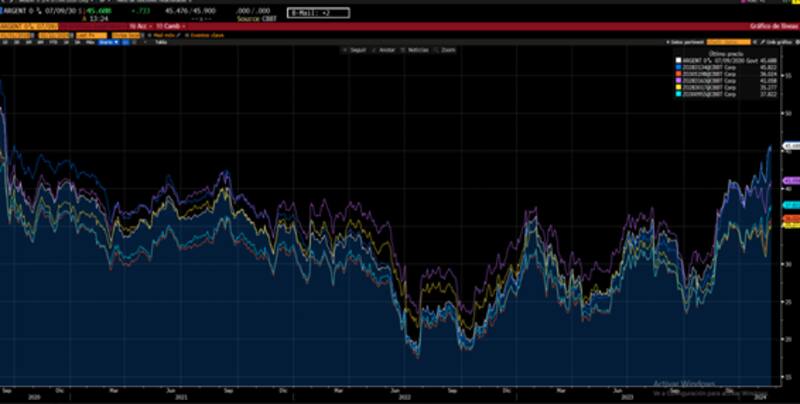Image resolution: width=800 pixels, height=404 pixels.
Task: Toggle the purple series in the legend
Action: click(x=678, y=80)
